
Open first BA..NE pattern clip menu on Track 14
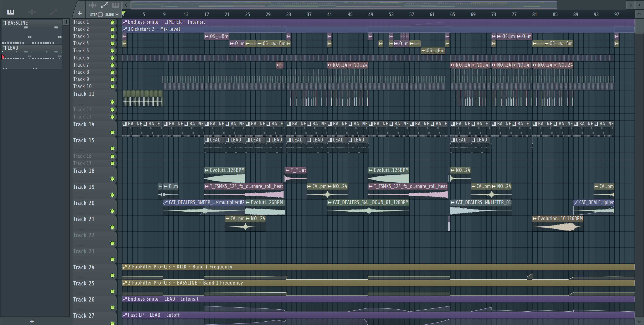(125, 124)
